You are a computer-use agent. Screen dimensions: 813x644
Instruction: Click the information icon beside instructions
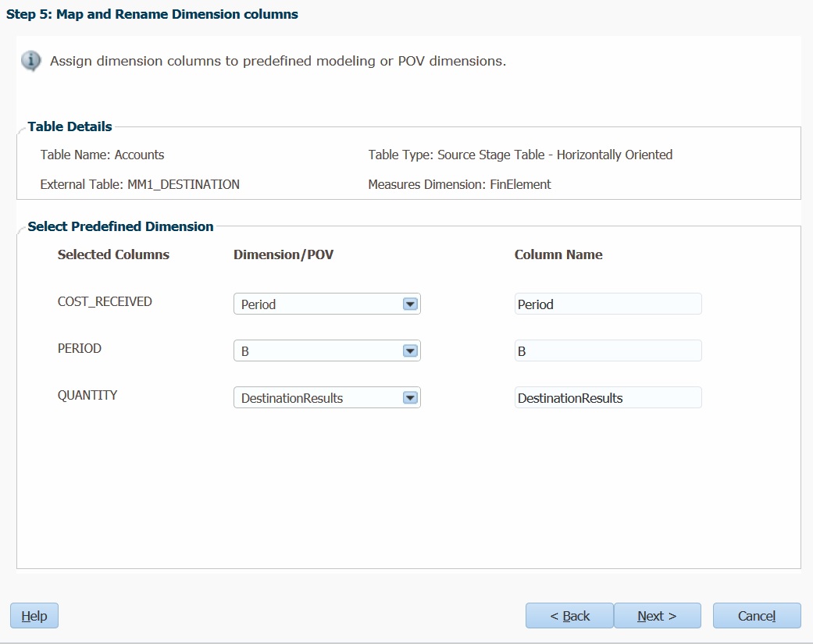coord(31,61)
